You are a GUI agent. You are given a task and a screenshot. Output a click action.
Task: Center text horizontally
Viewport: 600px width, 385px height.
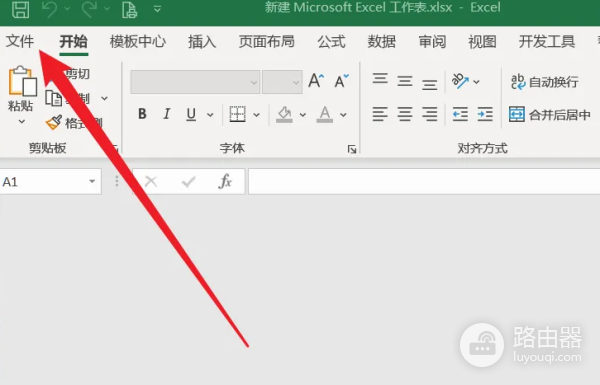pyautogui.click(x=405, y=114)
